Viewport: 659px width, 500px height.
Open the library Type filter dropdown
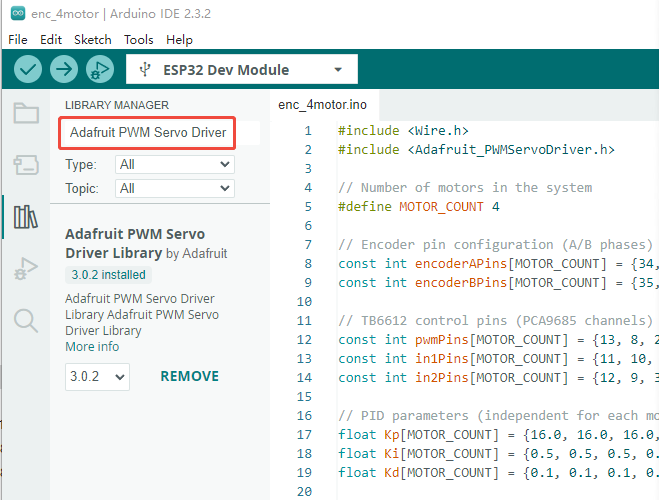click(x=174, y=164)
